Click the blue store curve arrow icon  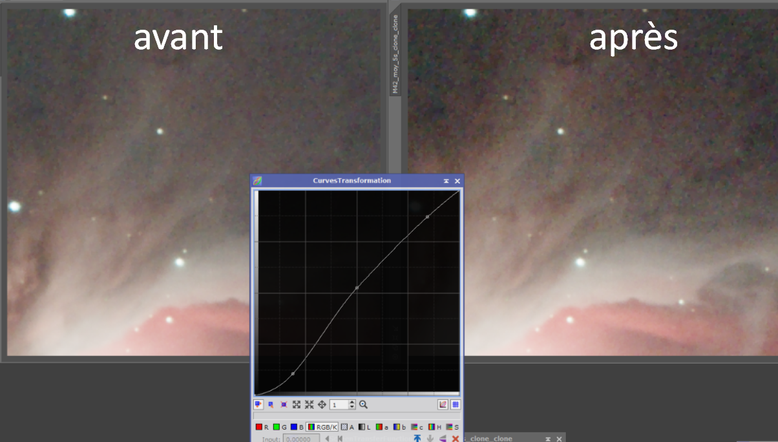(x=417, y=438)
